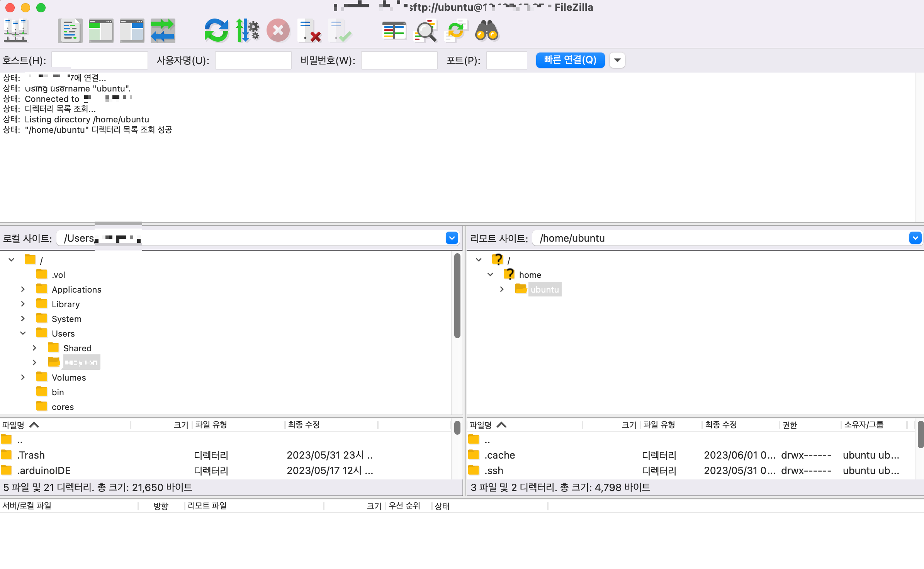Open the local site path dropdown

coord(452,238)
